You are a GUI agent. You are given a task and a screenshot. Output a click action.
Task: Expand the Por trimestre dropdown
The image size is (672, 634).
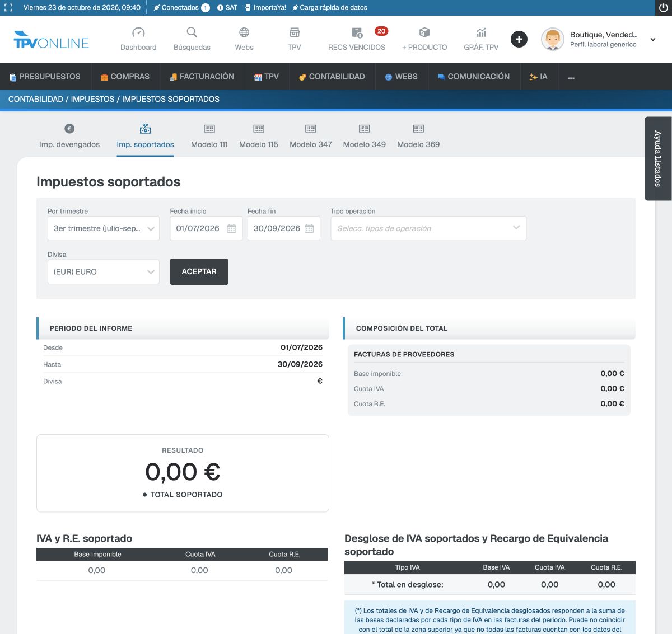pos(104,228)
